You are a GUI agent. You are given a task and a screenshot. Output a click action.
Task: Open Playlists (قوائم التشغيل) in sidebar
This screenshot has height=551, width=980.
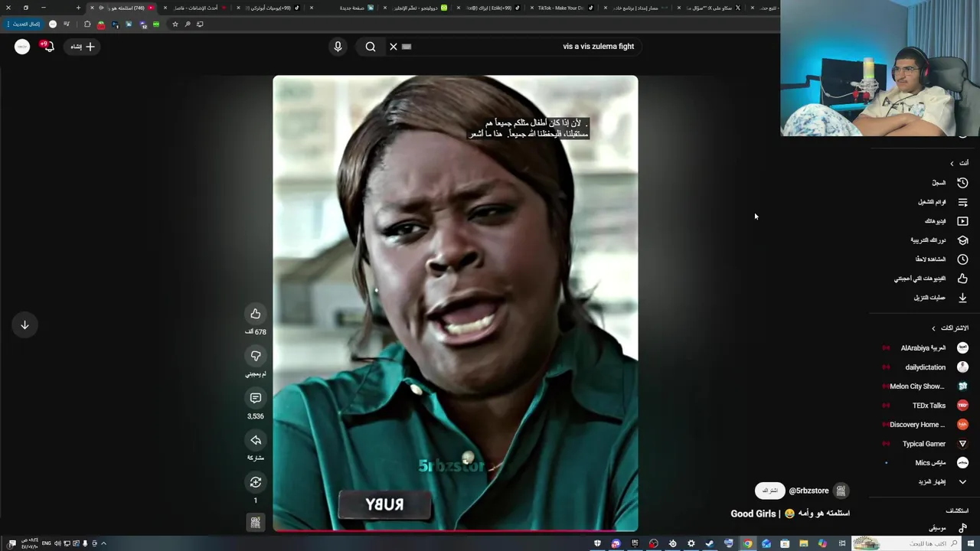click(x=943, y=202)
